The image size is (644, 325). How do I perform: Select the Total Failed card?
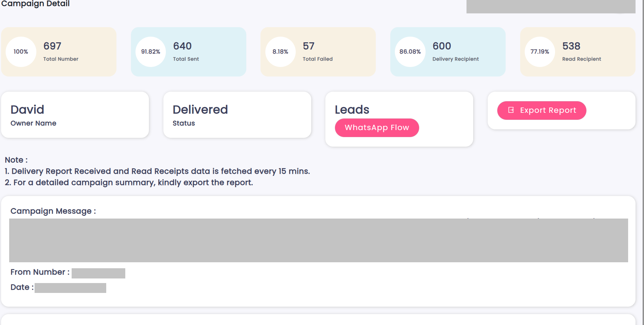(x=318, y=52)
